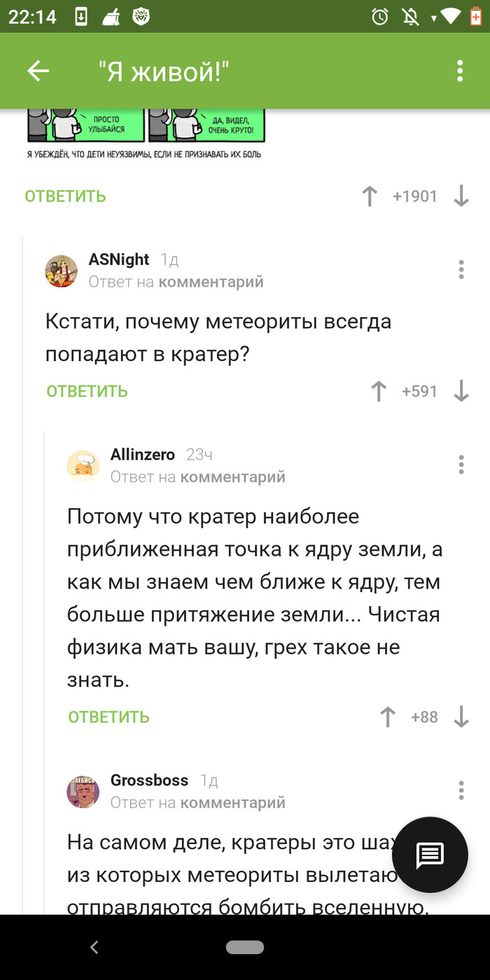Open ASNight's profile avatar
The image size is (490, 980).
[62, 271]
